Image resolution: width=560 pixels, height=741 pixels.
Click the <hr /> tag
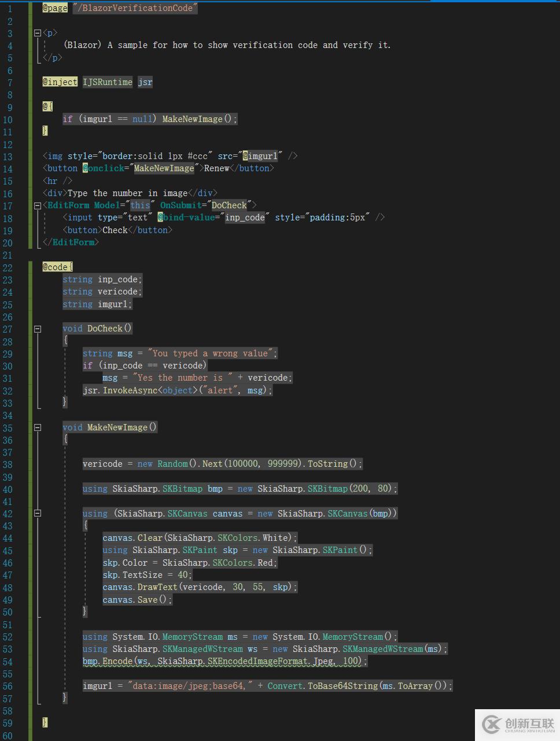point(57,181)
